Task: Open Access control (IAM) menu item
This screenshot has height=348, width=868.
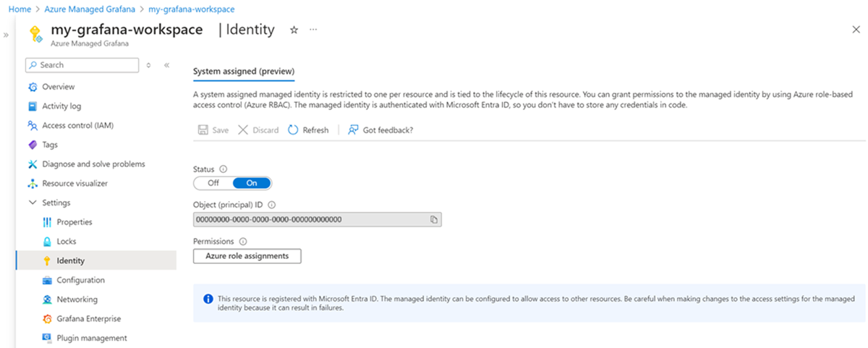Action: coord(77,126)
